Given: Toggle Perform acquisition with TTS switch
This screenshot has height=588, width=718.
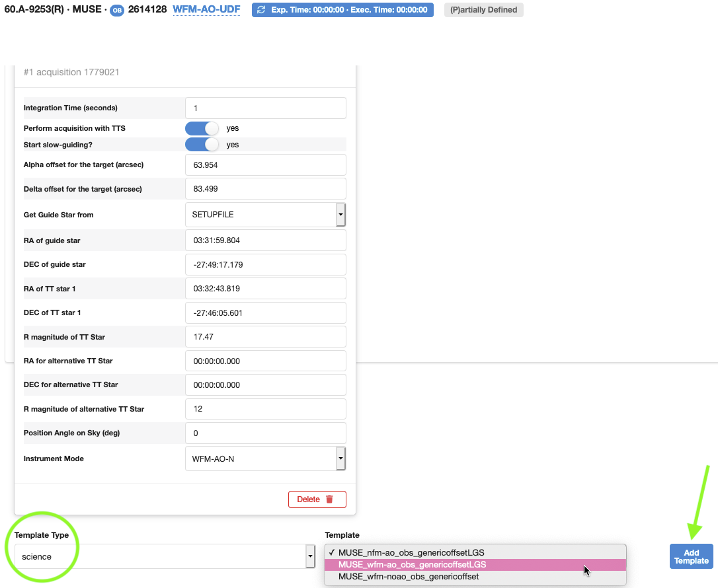Looking at the screenshot, I should [202, 128].
